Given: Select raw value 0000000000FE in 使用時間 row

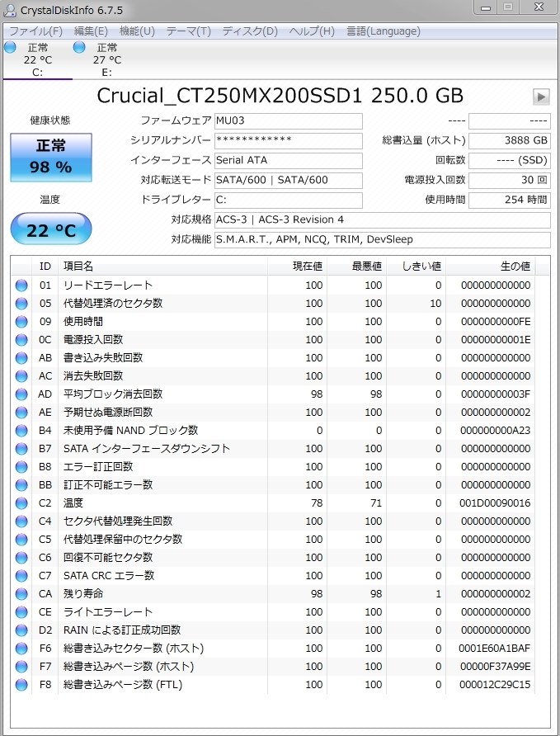Looking at the screenshot, I should point(496,322).
